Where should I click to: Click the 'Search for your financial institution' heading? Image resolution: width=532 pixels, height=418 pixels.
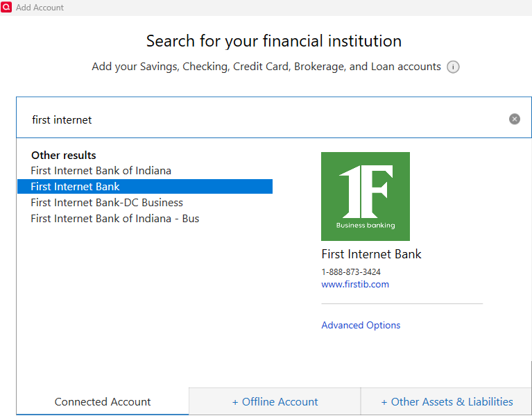274,41
